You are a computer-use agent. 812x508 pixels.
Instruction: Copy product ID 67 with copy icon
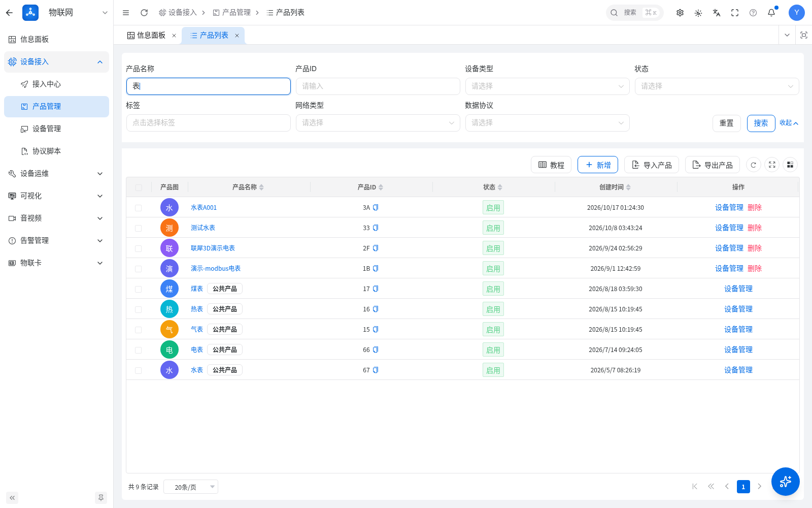376,370
